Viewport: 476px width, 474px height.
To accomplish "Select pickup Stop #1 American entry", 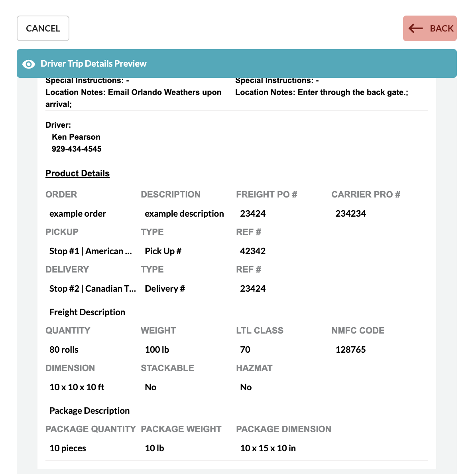I will point(90,251).
